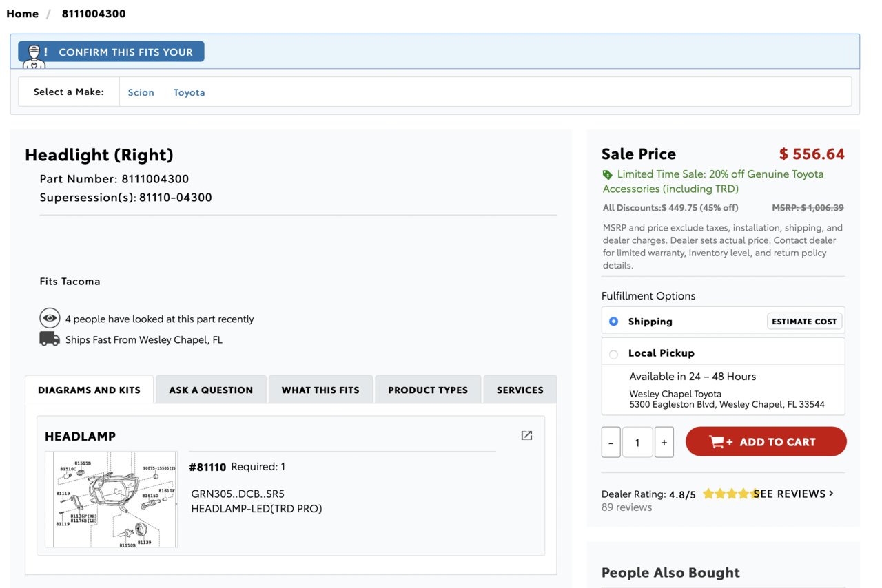Select Toyota as the make
Screen dimensions: 882x588
point(189,92)
